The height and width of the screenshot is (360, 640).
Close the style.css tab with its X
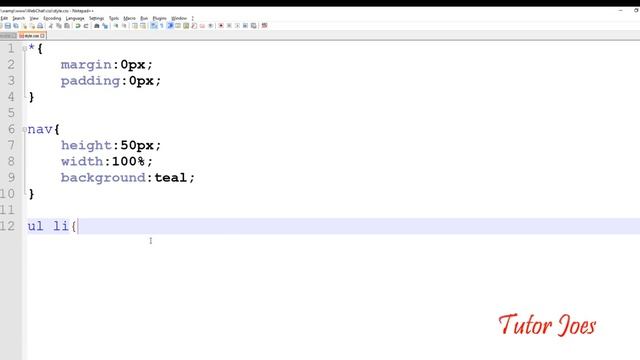pos(42,36)
